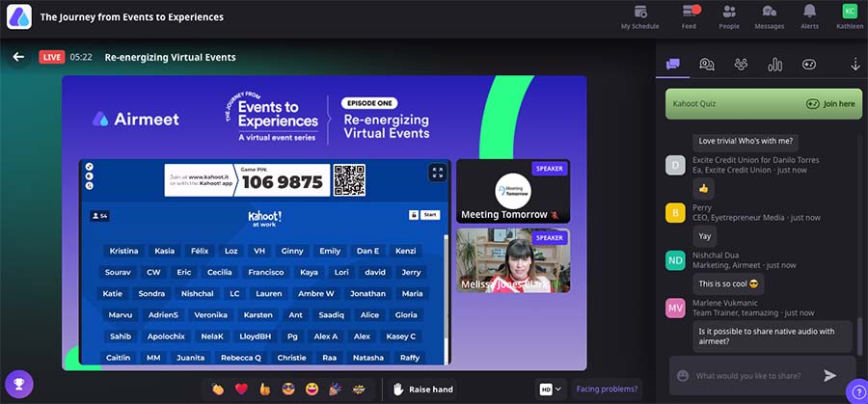Image resolution: width=868 pixels, height=404 pixels.
Task: Click the down arrow in sidebar tabs
Action: 855,65
